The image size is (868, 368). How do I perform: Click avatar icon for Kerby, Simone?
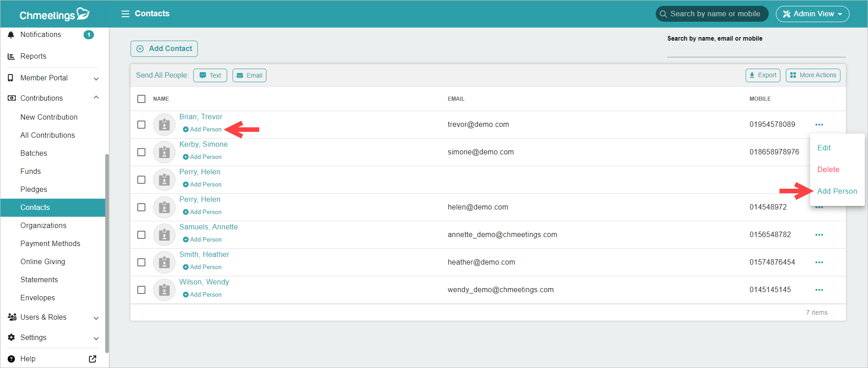click(x=164, y=152)
